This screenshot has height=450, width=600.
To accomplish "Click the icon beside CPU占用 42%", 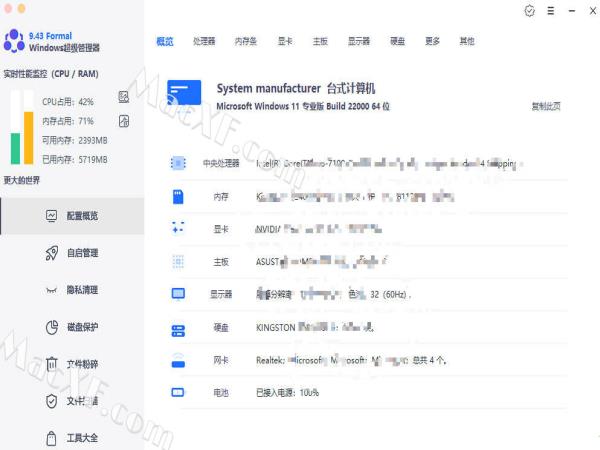I will click(x=124, y=97).
